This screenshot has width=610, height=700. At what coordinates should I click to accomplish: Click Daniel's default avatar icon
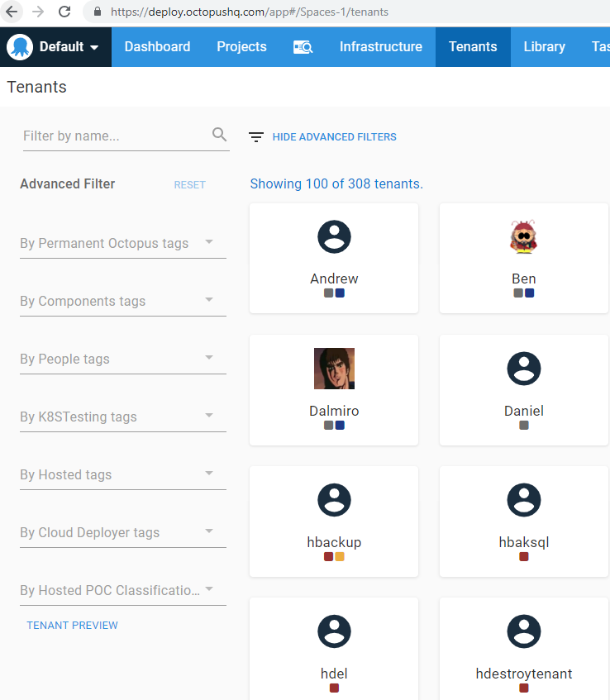523,368
